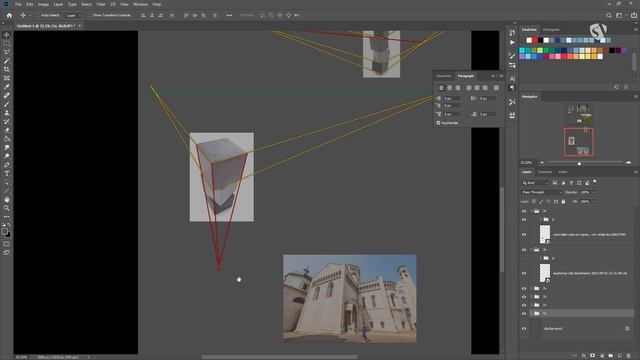This screenshot has height=360, width=640.
Task: Click Delete layer trash icon in Layers panel
Action: click(x=629, y=356)
